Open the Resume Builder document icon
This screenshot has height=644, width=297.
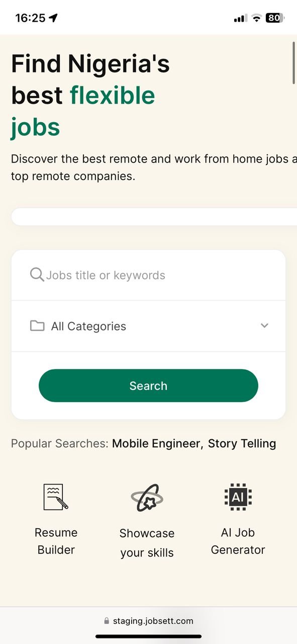tap(56, 497)
